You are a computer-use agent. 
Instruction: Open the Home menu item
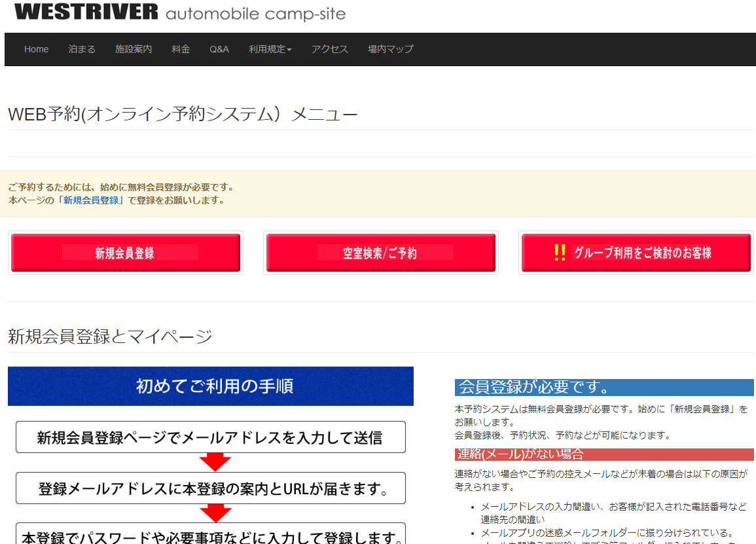36,49
